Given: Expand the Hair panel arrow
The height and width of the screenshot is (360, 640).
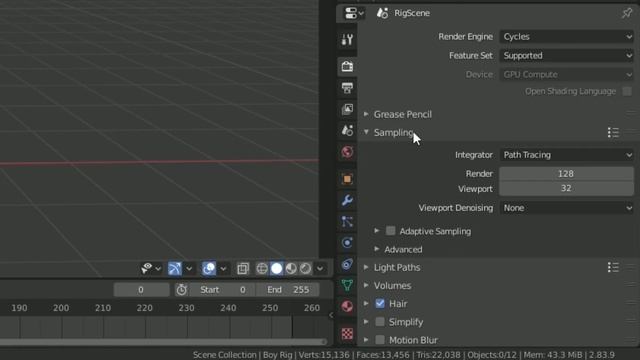Looking at the screenshot, I should coord(366,303).
